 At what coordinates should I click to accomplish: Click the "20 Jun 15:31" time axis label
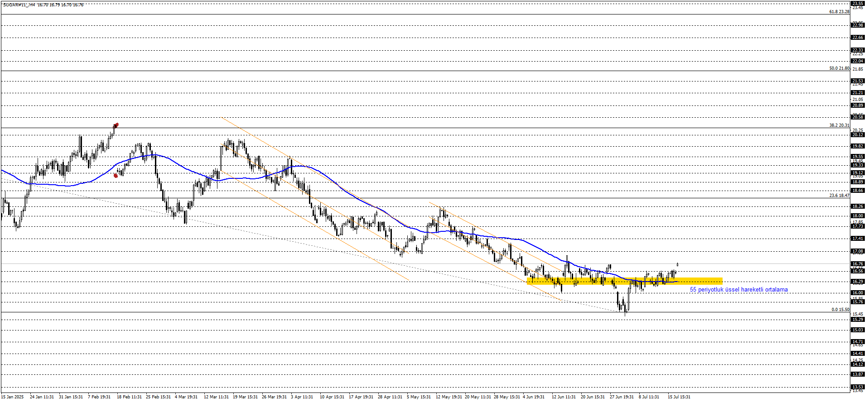click(593, 397)
